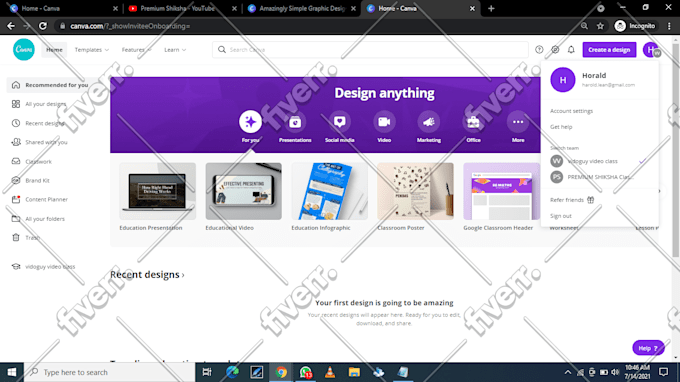Open the Windows Start menu
Viewport: 680px width, 382px height.
[12, 372]
